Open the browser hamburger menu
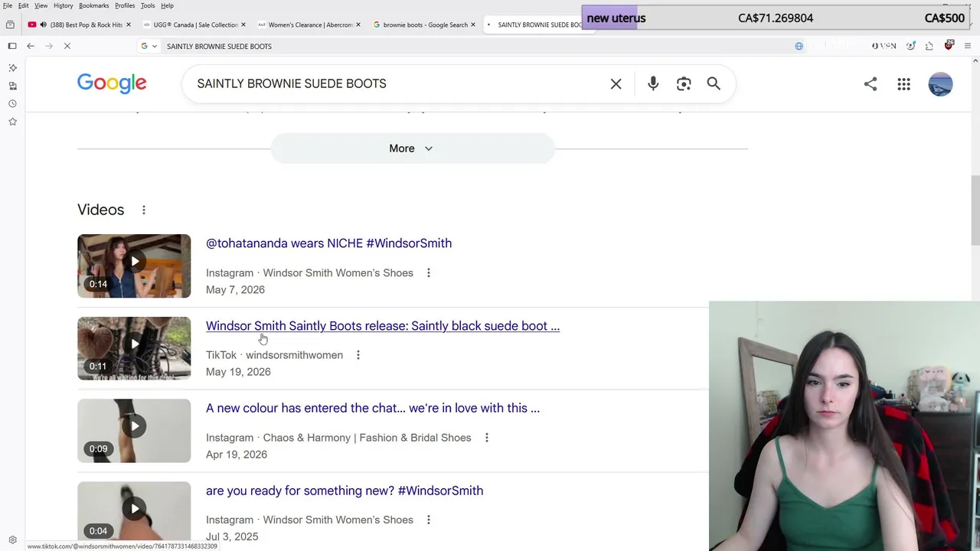The width and height of the screenshot is (980, 551). click(968, 46)
